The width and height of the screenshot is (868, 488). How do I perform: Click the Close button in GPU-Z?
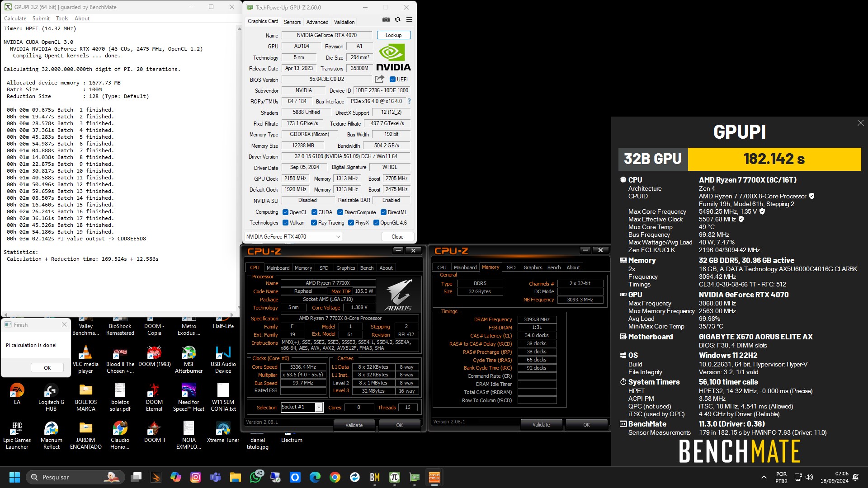coord(397,237)
